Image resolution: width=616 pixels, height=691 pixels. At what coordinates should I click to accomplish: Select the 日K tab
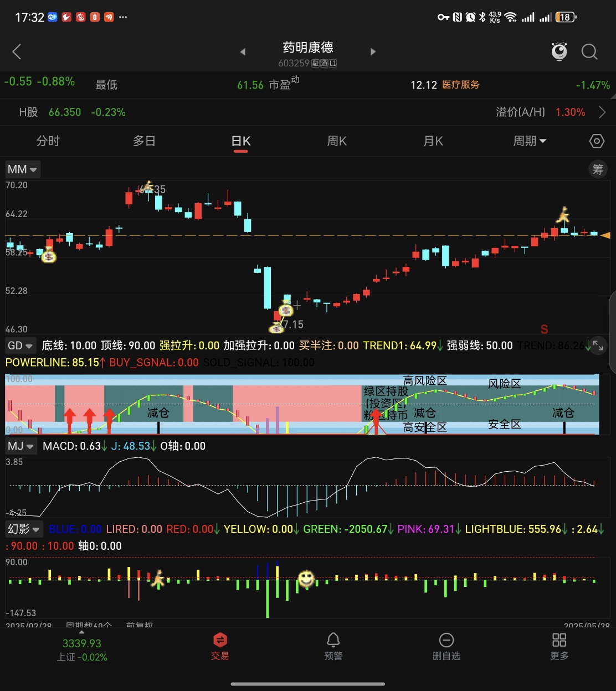241,141
